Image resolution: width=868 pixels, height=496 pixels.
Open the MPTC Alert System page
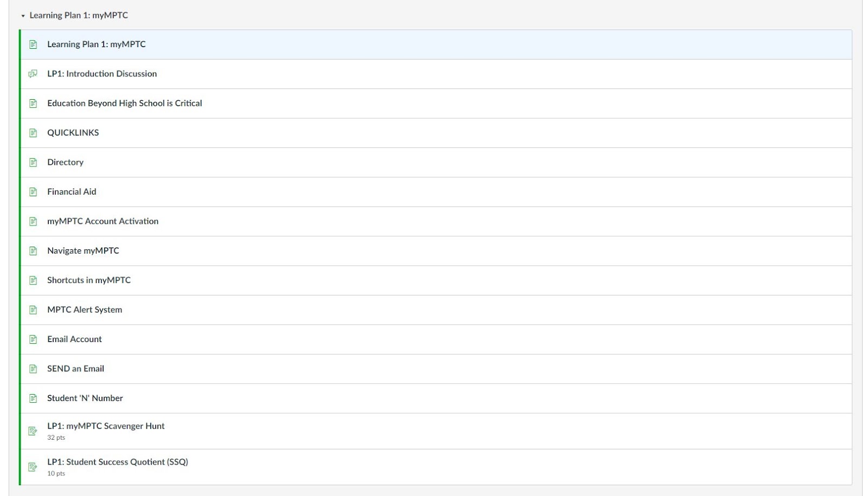pyautogui.click(x=85, y=310)
